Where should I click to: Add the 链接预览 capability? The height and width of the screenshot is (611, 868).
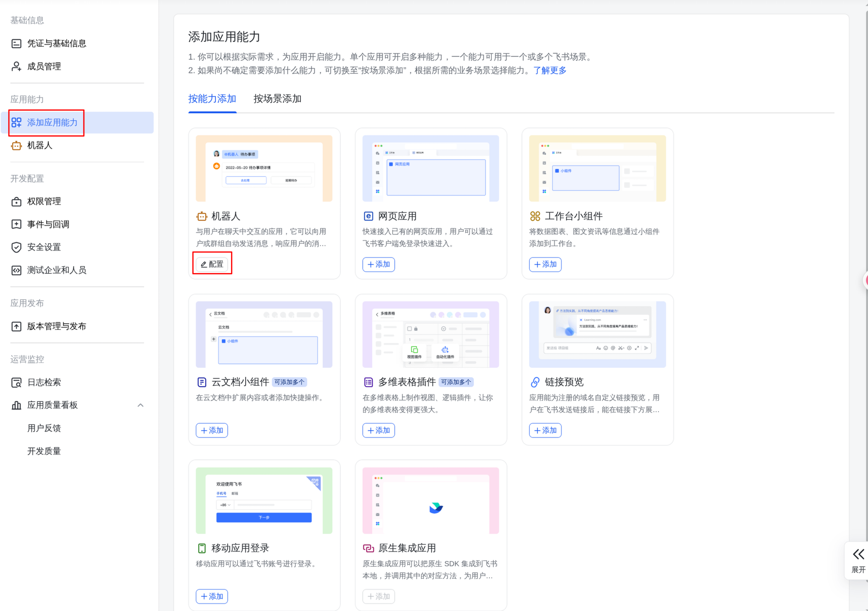[x=545, y=430]
